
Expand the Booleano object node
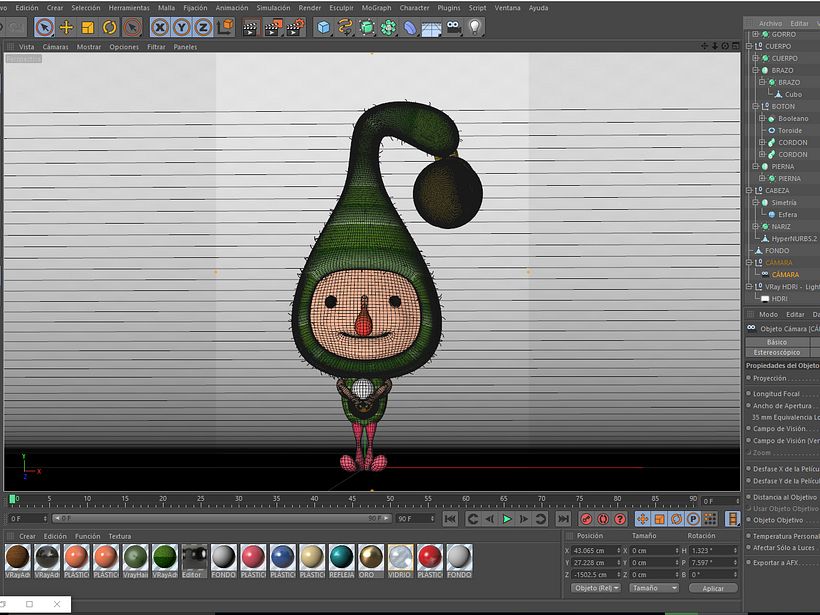click(x=762, y=118)
